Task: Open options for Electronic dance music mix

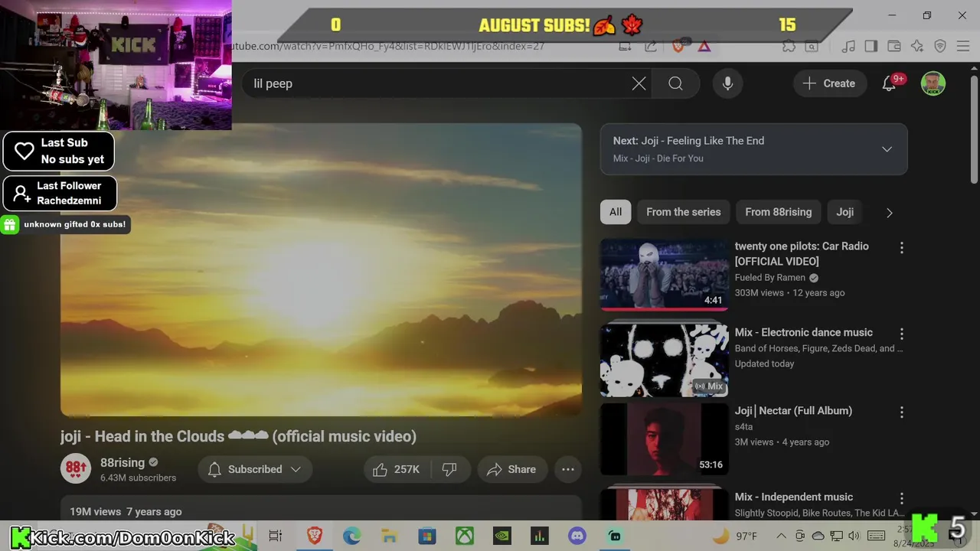Action: tap(901, 334)
